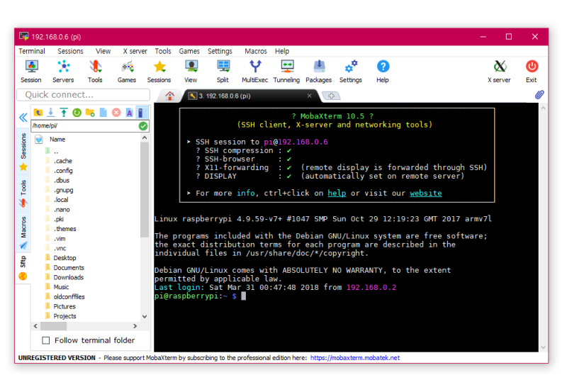
Task: Open the Sessions menu
Action: [x=70, y=51]
